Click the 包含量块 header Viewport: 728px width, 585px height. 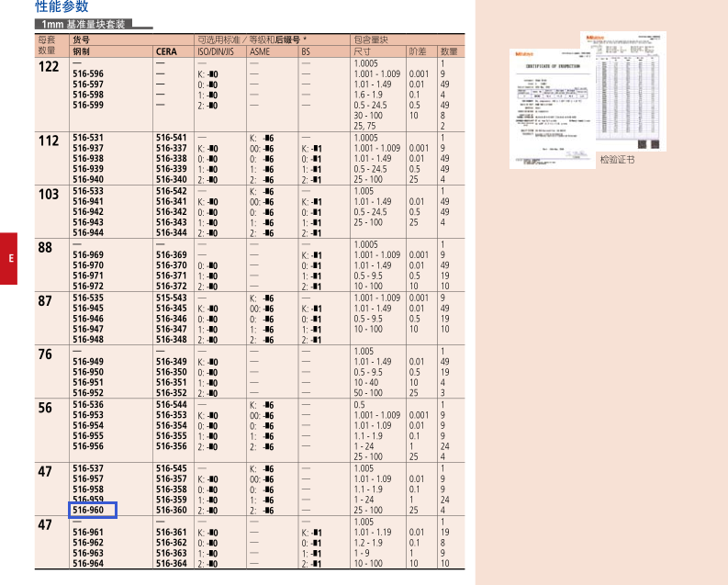[371, 39]
